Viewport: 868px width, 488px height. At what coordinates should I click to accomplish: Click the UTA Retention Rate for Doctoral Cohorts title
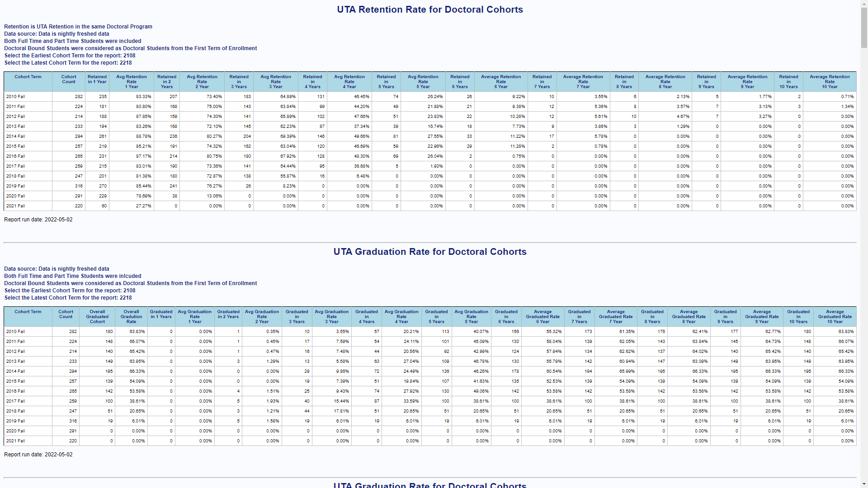[x=429, y=9]
